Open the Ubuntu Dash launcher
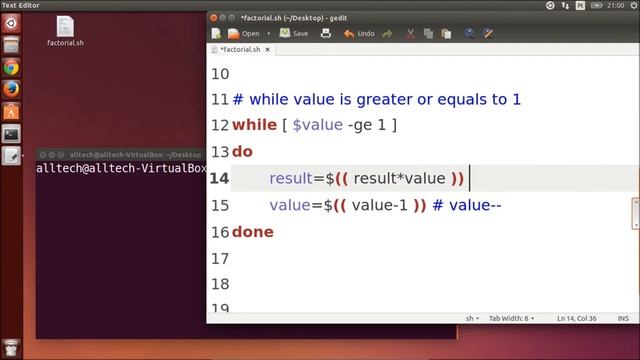Viewport: 640px width, 360px height. (x=11, y=23)
